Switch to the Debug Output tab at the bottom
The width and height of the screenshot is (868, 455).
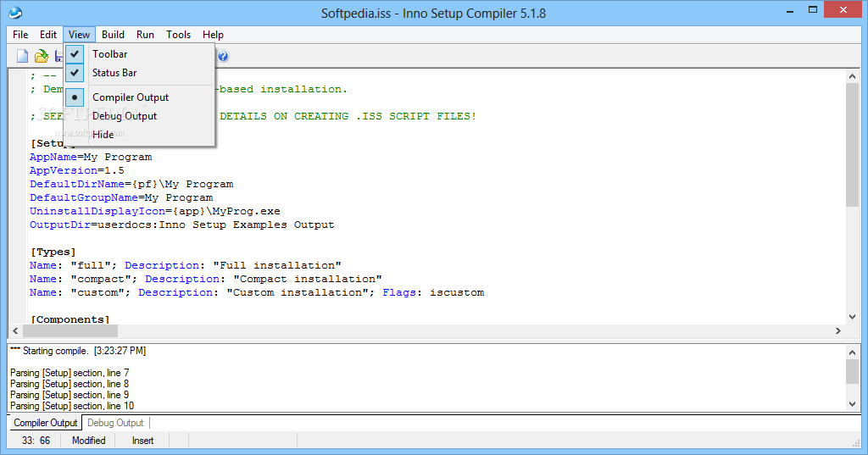(115, 423)
